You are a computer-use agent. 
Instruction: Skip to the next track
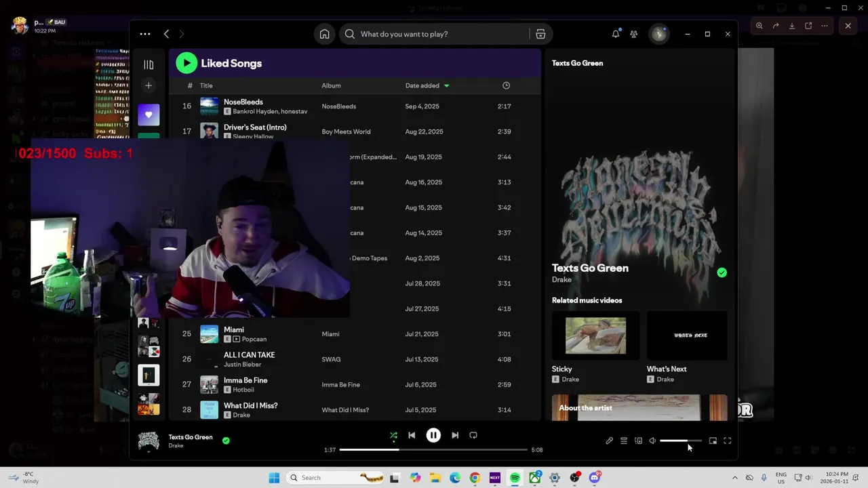point(455,435)
